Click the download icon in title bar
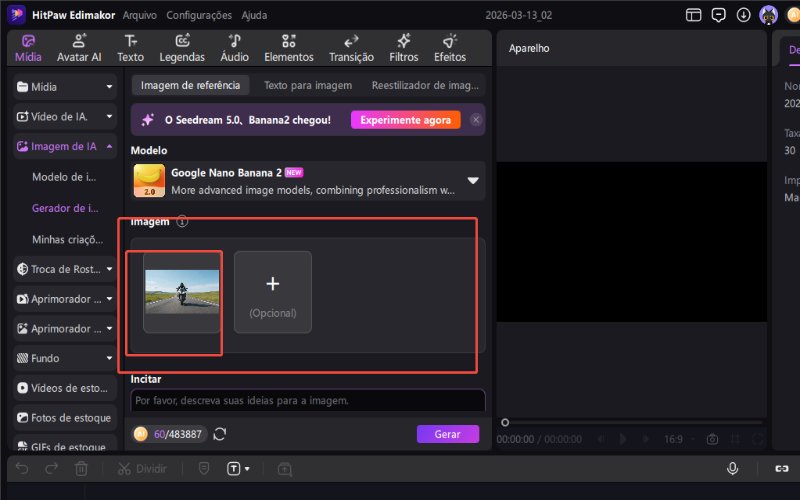800x500 pixels. [x=743, y=15]
